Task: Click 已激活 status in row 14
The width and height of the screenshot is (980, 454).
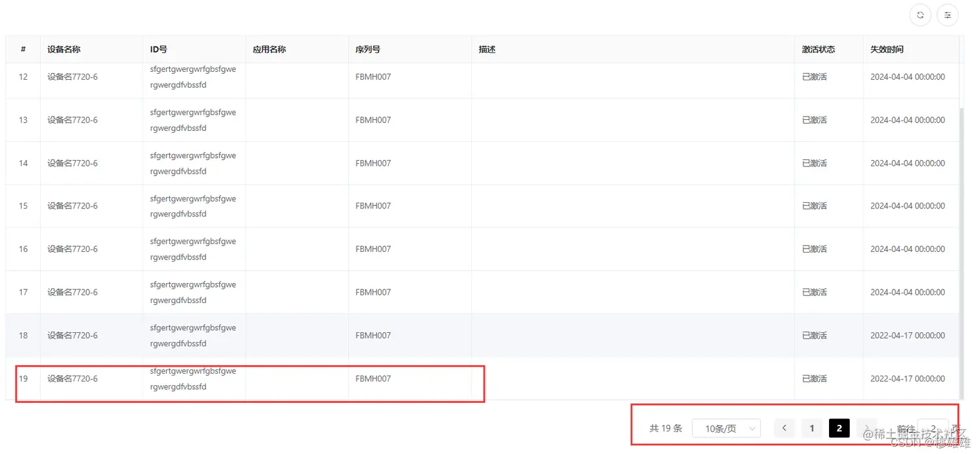Action: point(815,163)
